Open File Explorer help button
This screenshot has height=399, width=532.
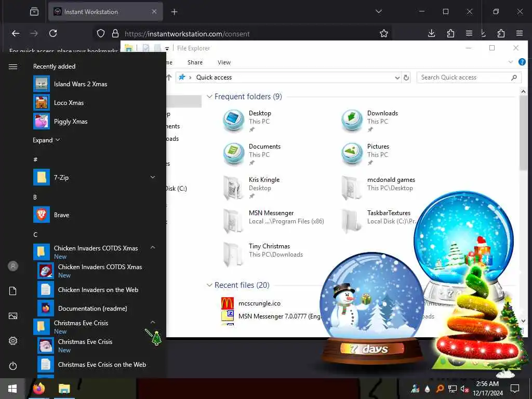(x=522, y=62)
